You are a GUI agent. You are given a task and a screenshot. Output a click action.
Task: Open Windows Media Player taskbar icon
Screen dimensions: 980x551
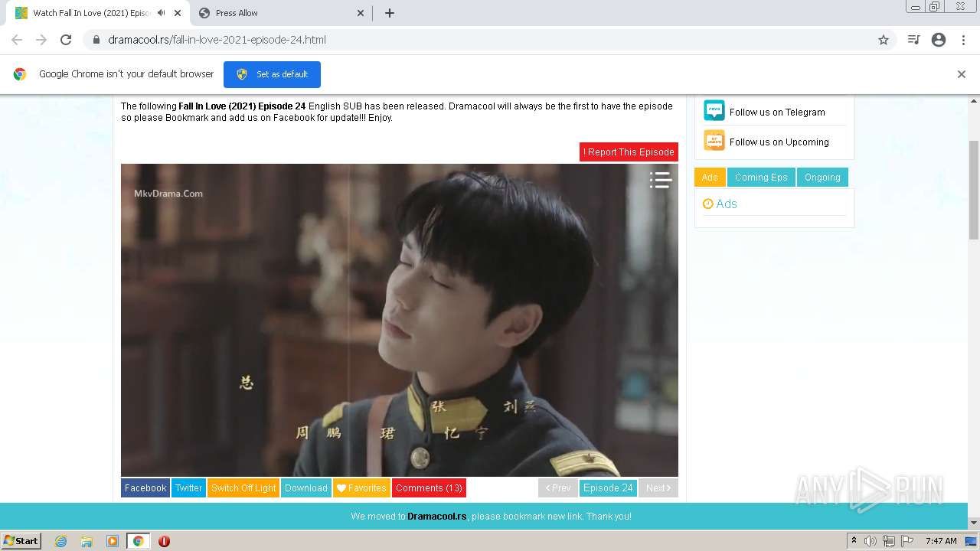(x=113, y=541)
